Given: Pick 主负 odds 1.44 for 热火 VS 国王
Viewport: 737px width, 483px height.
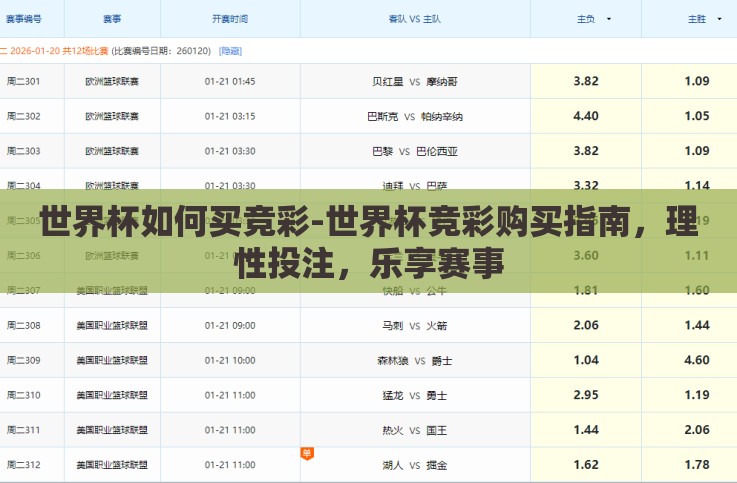Looking at the screenshot, I should coord(586,430).
